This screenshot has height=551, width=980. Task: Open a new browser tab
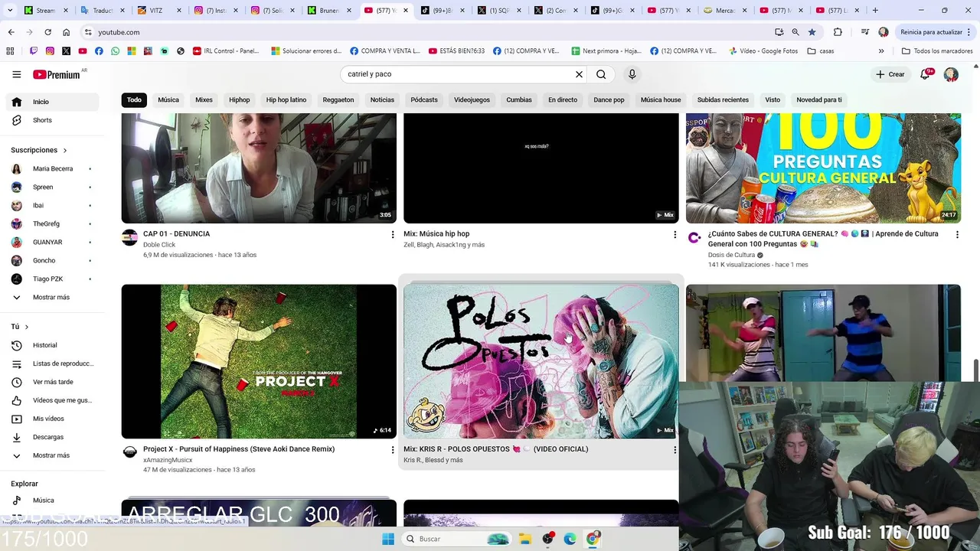[x=875, y=11]
